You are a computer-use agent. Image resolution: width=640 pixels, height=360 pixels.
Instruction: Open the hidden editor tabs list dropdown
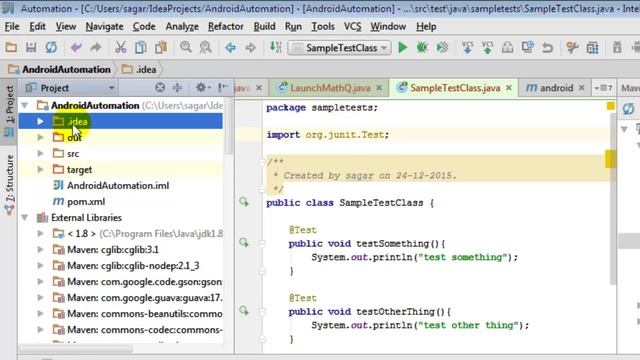pos(603,88)
